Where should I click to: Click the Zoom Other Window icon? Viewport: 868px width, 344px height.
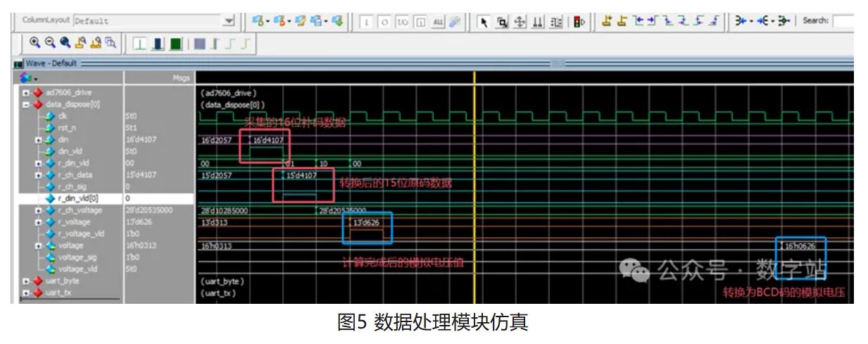[x=111, y=44]
